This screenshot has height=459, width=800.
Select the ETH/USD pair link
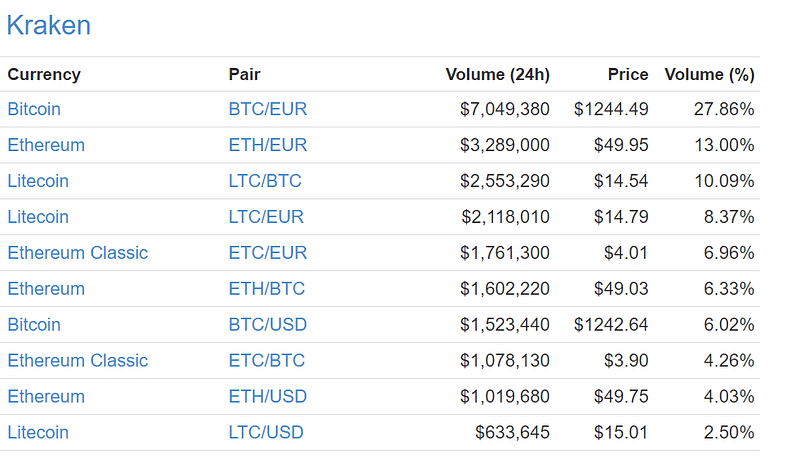tap(267, 397)
